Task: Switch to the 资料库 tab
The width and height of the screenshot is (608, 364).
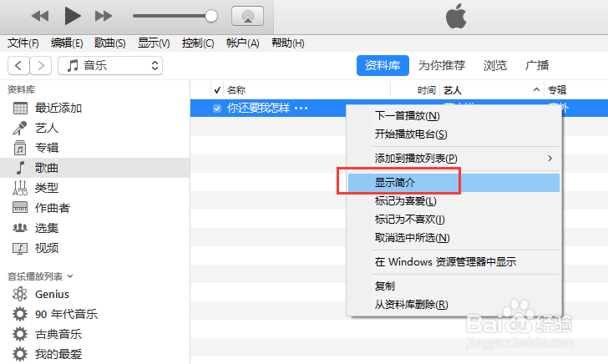Action: (x=383, y=65)
